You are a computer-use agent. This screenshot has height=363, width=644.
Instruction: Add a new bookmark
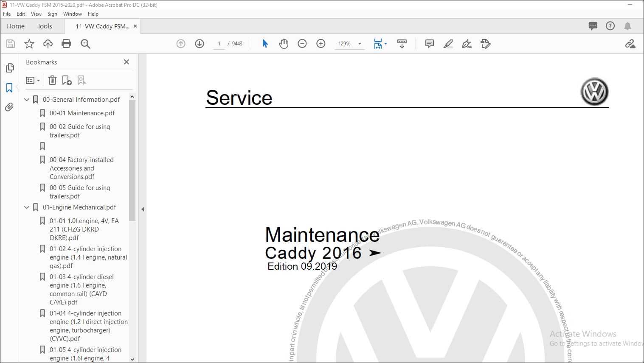[x=67, y=80]
